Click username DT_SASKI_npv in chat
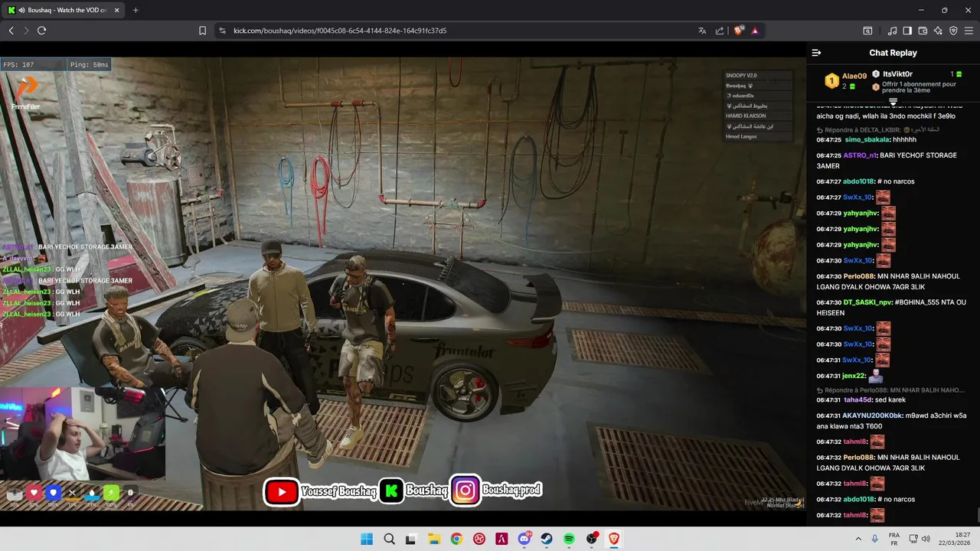The width and height of the screenshot is (980, 551). click(x=867, y=302)
